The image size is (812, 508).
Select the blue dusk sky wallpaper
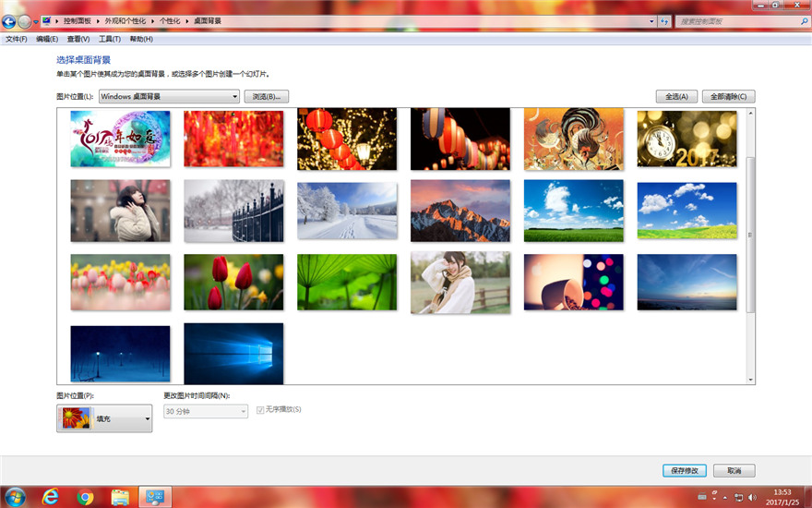coord(687,282)
